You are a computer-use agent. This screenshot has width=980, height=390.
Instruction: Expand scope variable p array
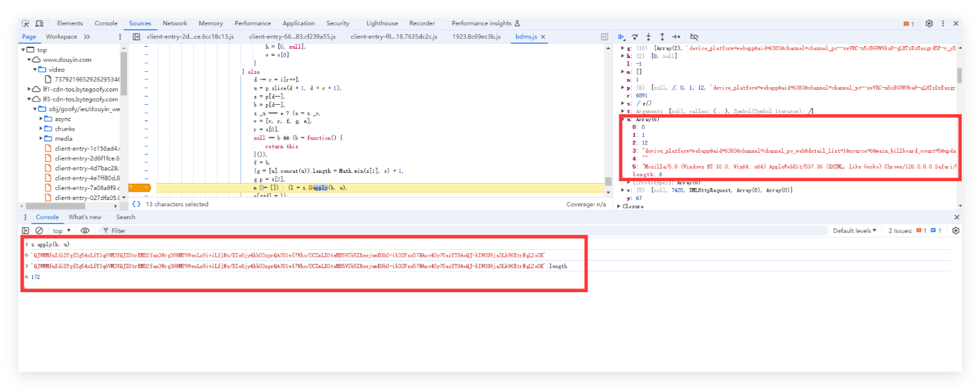pos(622,88)
